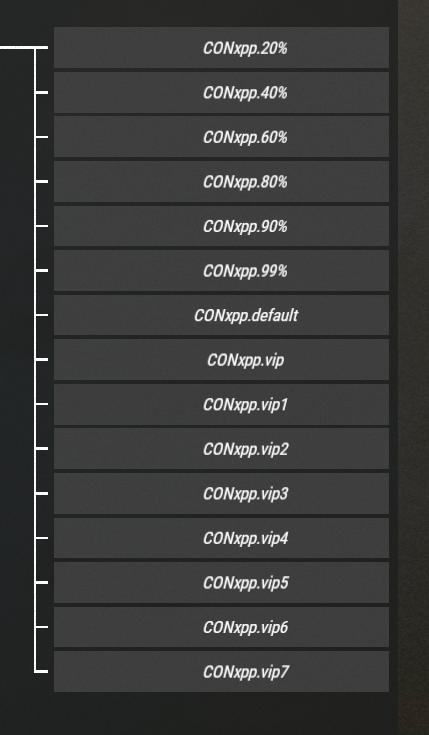429x735 pixels.
Task: Click the branch connector beside CONxpp.vip7
Action: click(41, 672)
